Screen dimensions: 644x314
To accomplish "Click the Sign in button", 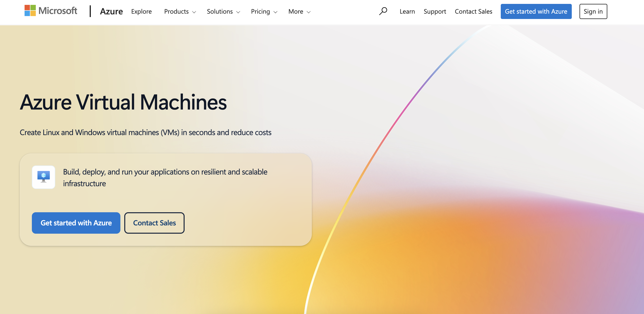I will (593, 11).
